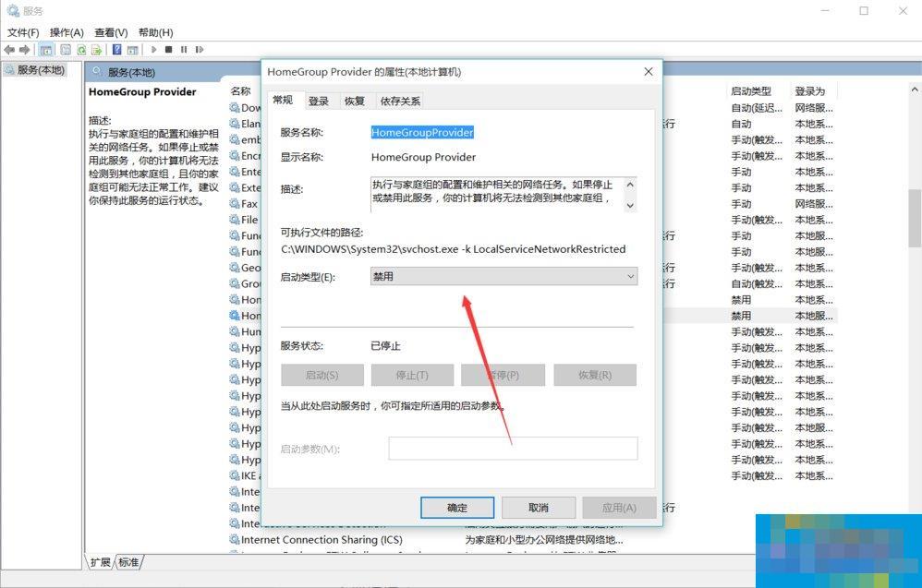Select the gear icon of the 'emb' service row

point(235,139)
